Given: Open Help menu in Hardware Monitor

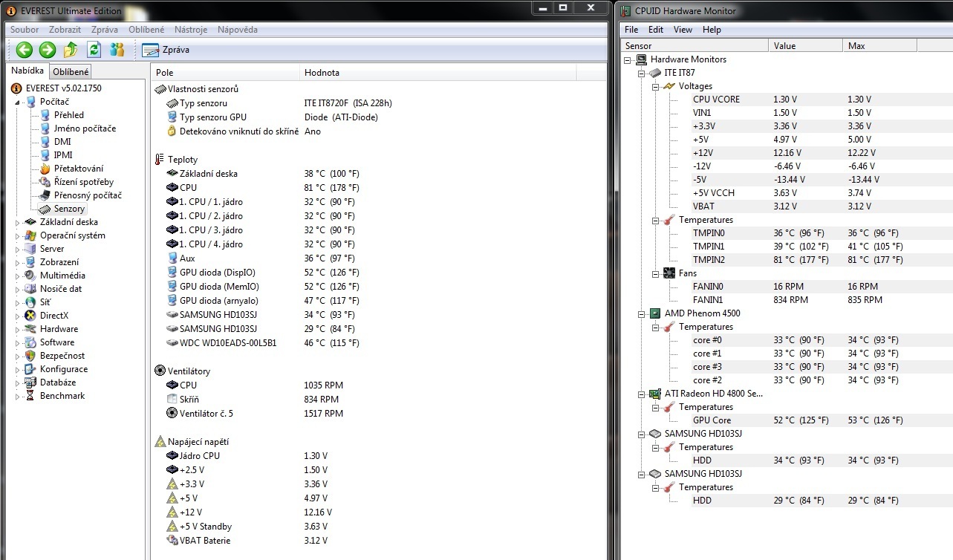Looking at the screenshot, I should (x=712, y=30).
